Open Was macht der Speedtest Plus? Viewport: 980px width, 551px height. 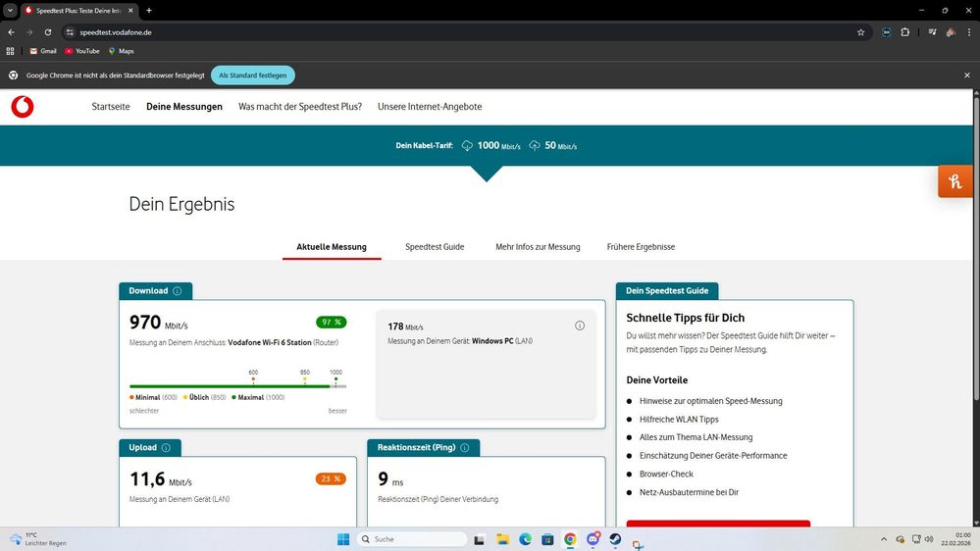[x=300, y=107]
